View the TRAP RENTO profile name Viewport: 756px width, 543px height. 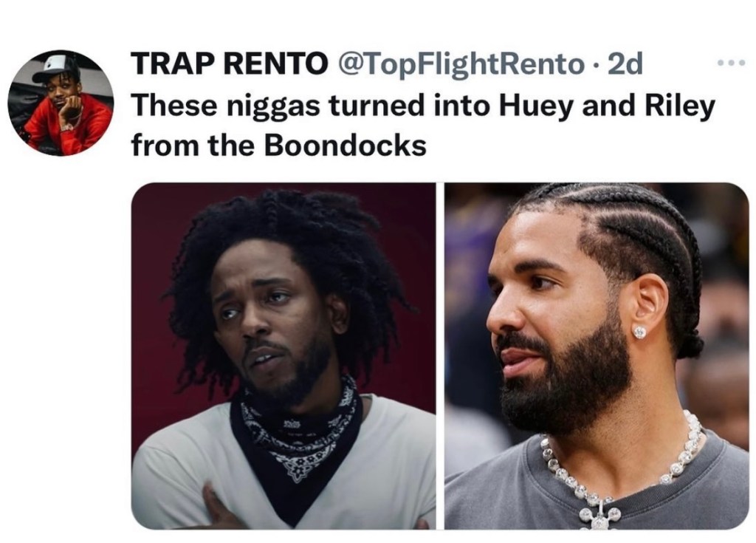[229, 64]
